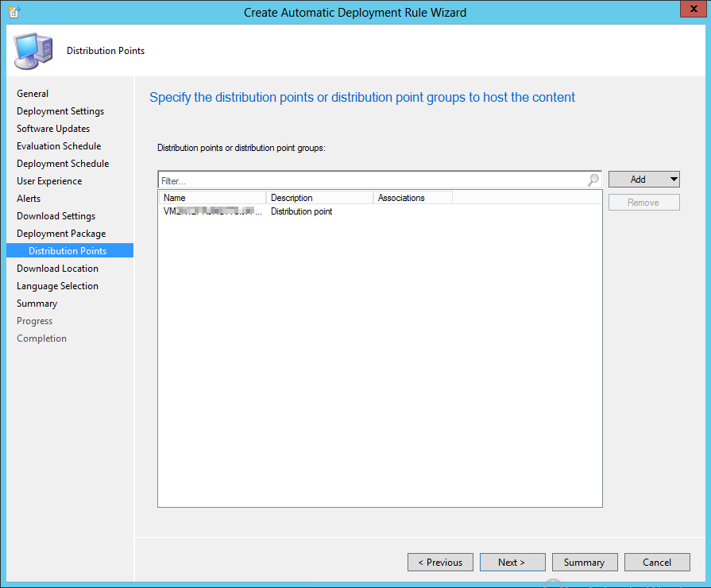Select the highlighted Distribution Points step

click(70, 251)
